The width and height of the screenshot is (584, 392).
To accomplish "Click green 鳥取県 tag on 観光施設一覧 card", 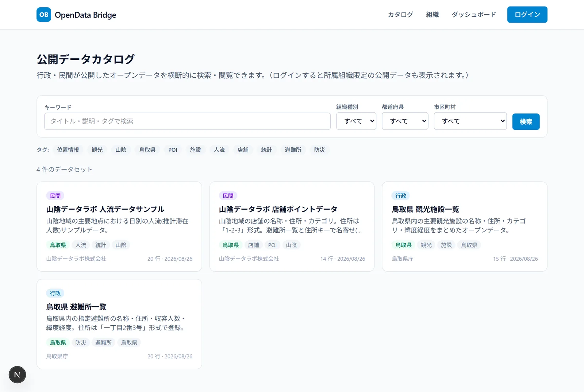I will pyautogui.click(x=404, y=245).
